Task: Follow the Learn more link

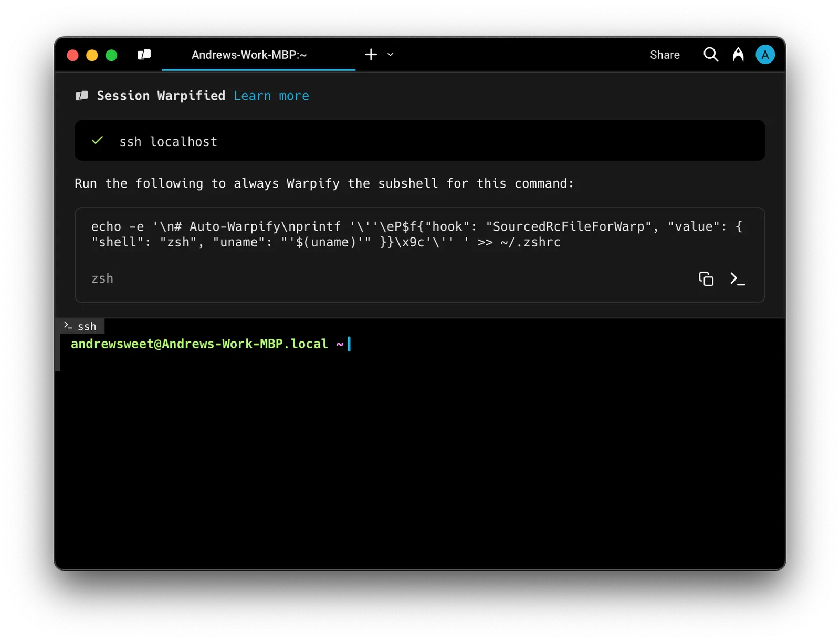Action: [x=271, y=96]
